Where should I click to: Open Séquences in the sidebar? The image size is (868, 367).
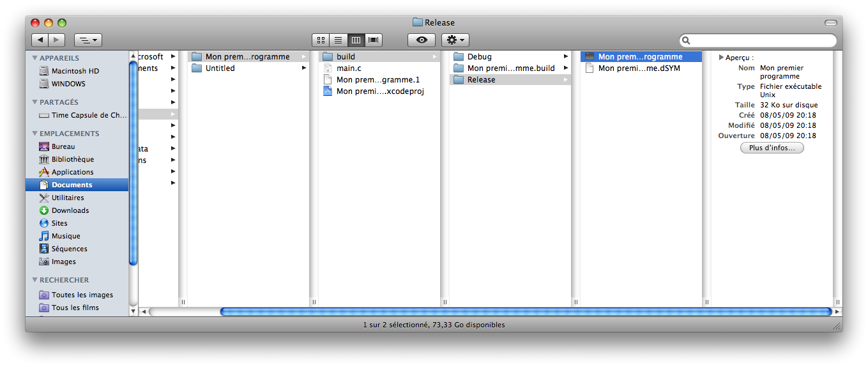pos(77,249)
